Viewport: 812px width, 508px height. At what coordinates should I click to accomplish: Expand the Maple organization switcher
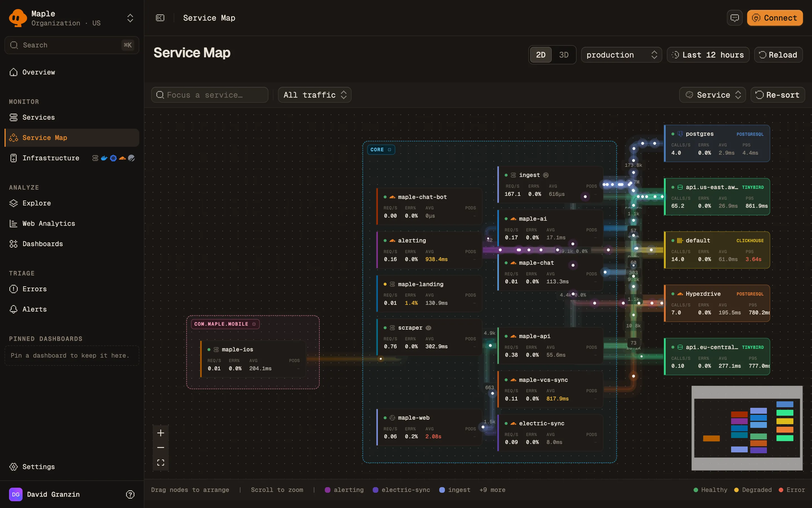click(130, 18)
